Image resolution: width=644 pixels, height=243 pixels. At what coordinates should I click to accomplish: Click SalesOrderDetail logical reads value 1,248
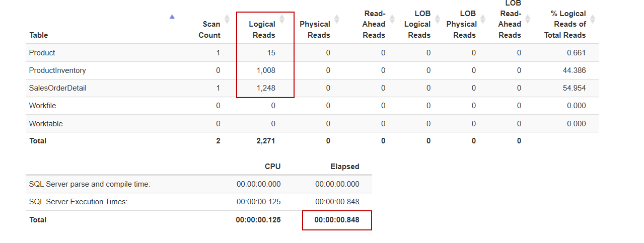(266, 88)
